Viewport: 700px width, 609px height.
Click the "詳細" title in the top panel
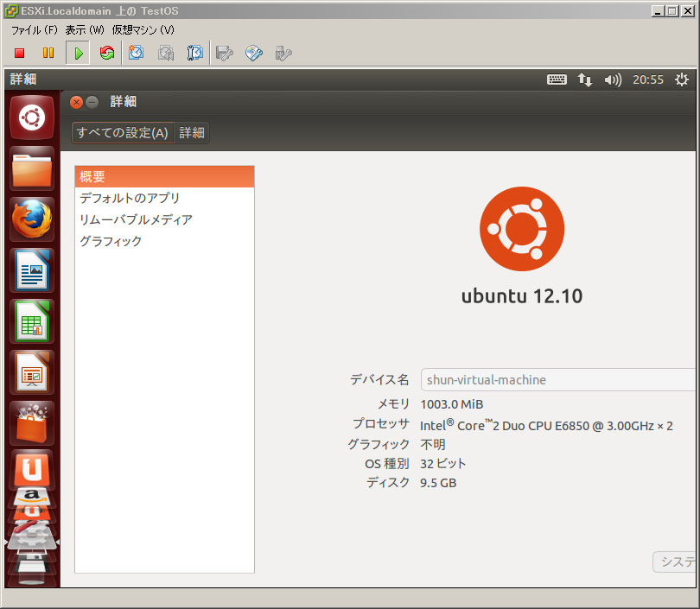(x=23, y=79)
